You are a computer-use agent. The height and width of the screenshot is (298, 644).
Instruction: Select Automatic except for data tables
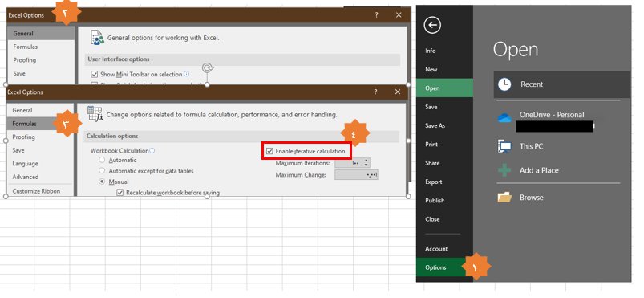pos(103,171)
